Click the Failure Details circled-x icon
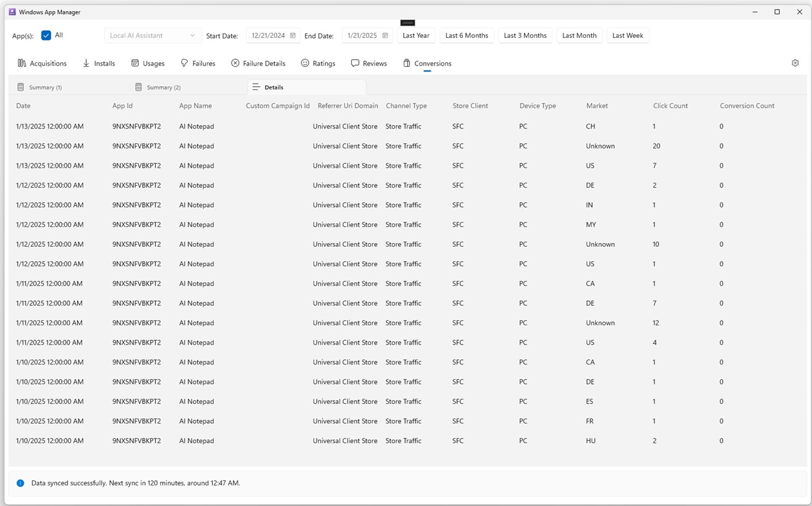This screenshot has width=812, height=506. pos(235,63)
